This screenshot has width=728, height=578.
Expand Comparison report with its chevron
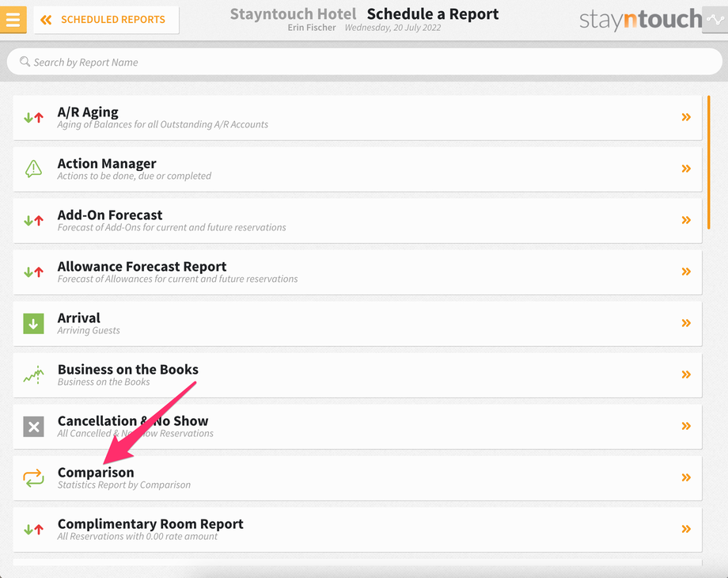pyautogui.click(x=686, y=477)
